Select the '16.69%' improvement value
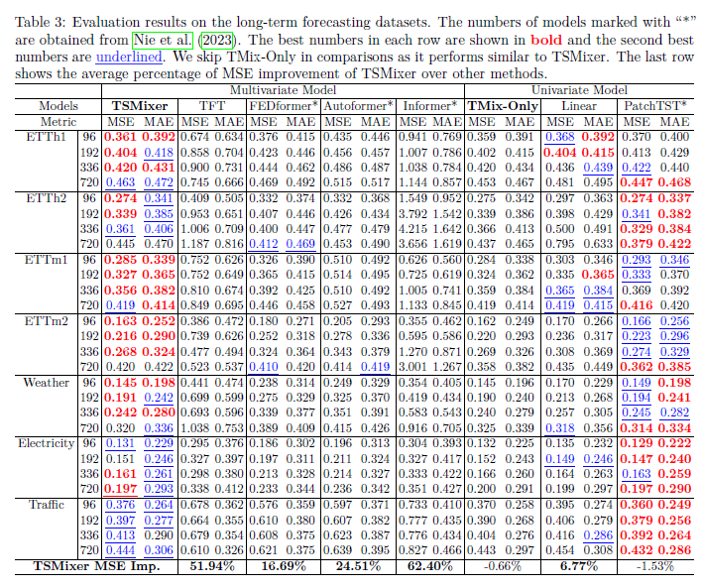This screenshot has width=703, height=588. pyautogui.click(x=284, y=566)
